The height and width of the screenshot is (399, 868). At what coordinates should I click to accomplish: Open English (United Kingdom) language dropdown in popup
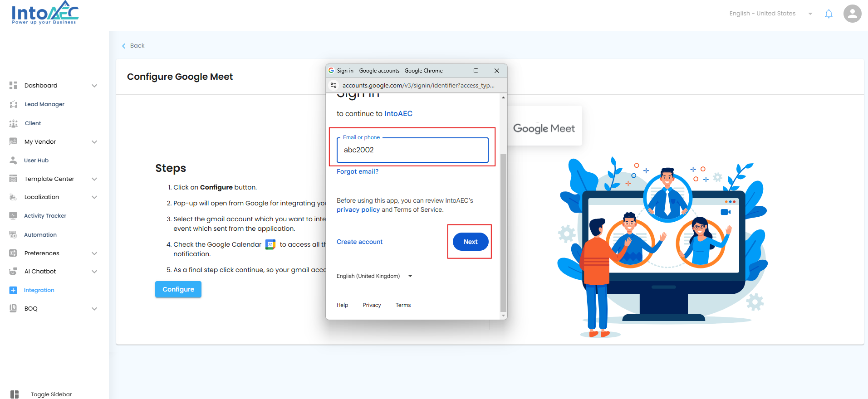coord(374,276)
